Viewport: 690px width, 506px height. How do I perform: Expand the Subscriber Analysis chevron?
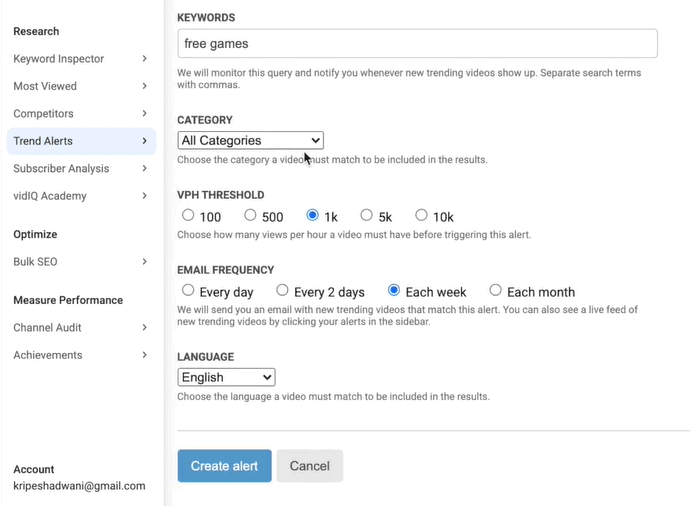(144, 168)
